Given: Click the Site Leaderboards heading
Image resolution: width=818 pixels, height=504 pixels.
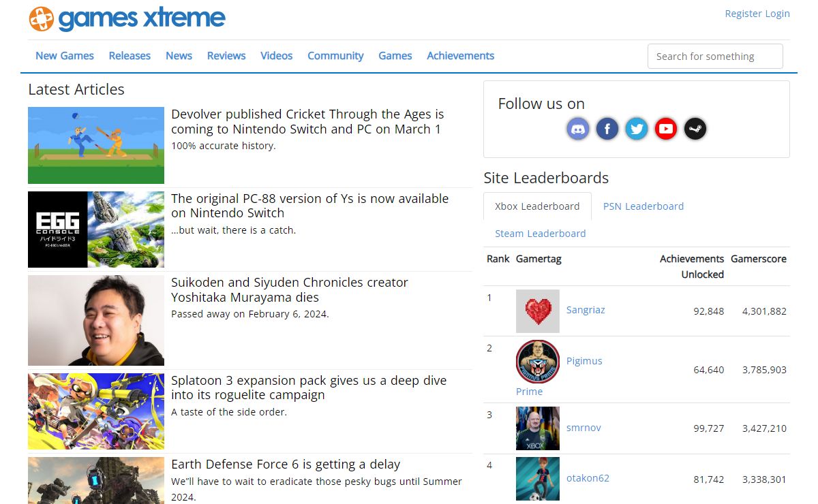Looking at the screenshot, I should pos(546,178).
